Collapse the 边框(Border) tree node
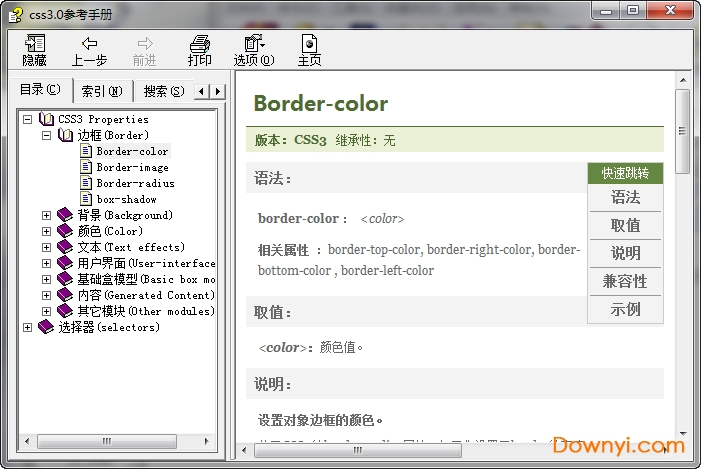This screenshot has height=469, width=701. click(46, 135)
